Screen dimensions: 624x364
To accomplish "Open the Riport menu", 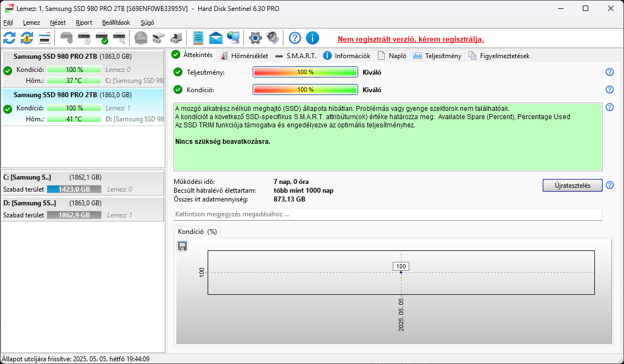I will pos(84,23).
